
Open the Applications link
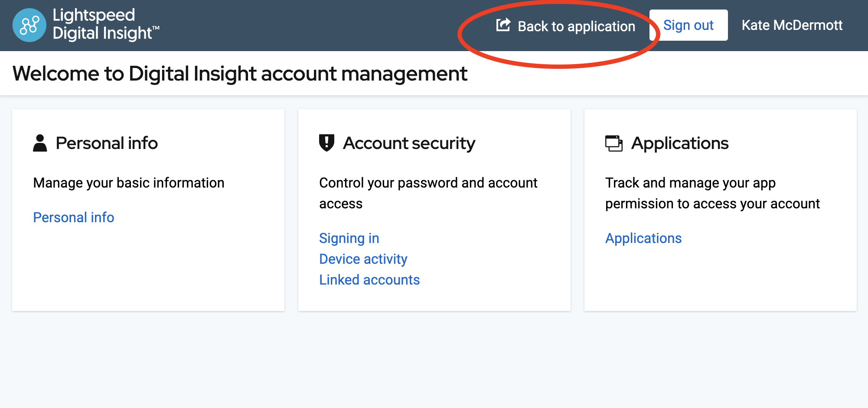[643, 238]
